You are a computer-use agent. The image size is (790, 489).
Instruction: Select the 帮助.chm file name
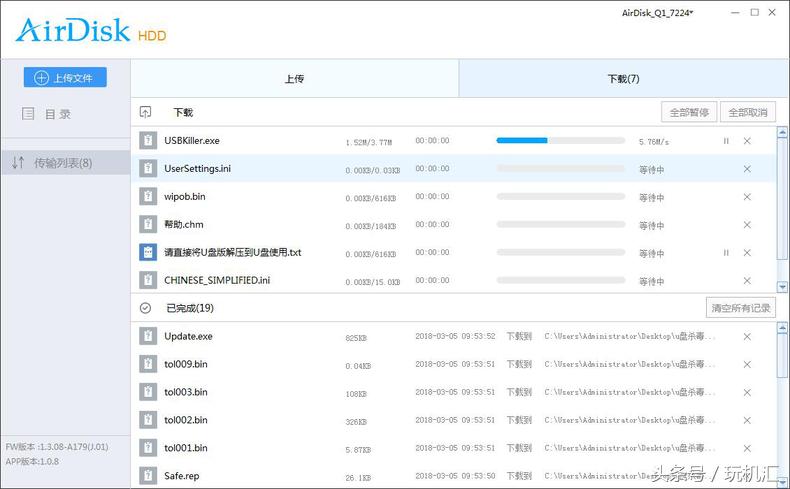pos(184,225)
